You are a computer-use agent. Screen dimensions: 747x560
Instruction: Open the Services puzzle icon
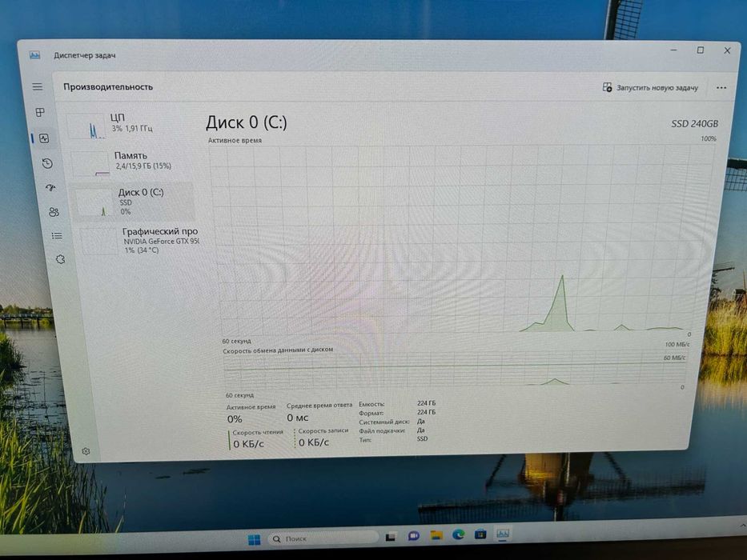click(x=60, y=259)
